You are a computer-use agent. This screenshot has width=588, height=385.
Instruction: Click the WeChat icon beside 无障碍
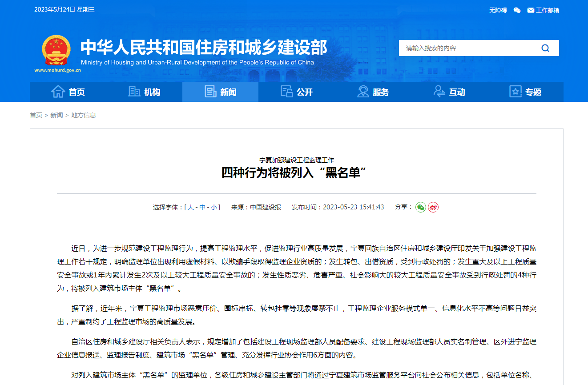tap(516, 10)
